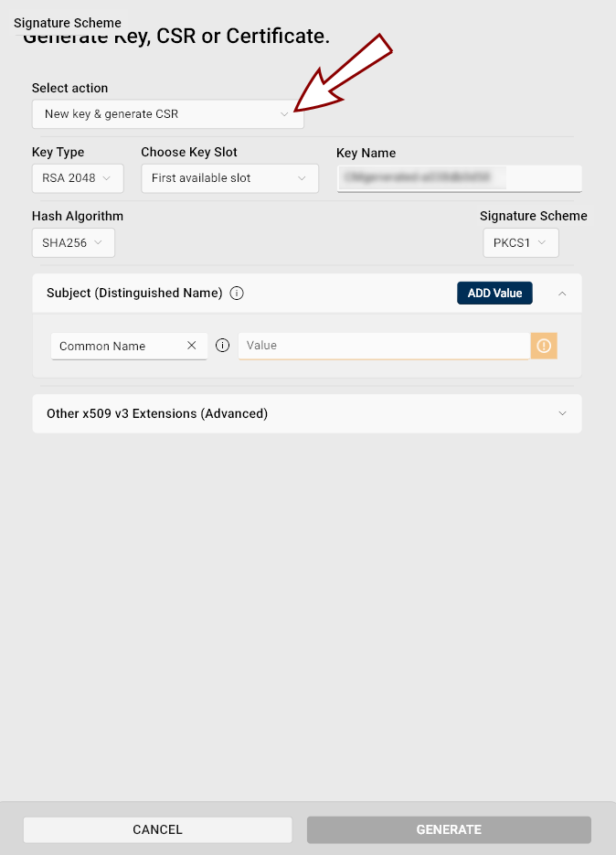This screenshot has width=616, height=855.
Task: Open the Key Type RSA 2048 dropdown
Action: [x=77, y=178]
